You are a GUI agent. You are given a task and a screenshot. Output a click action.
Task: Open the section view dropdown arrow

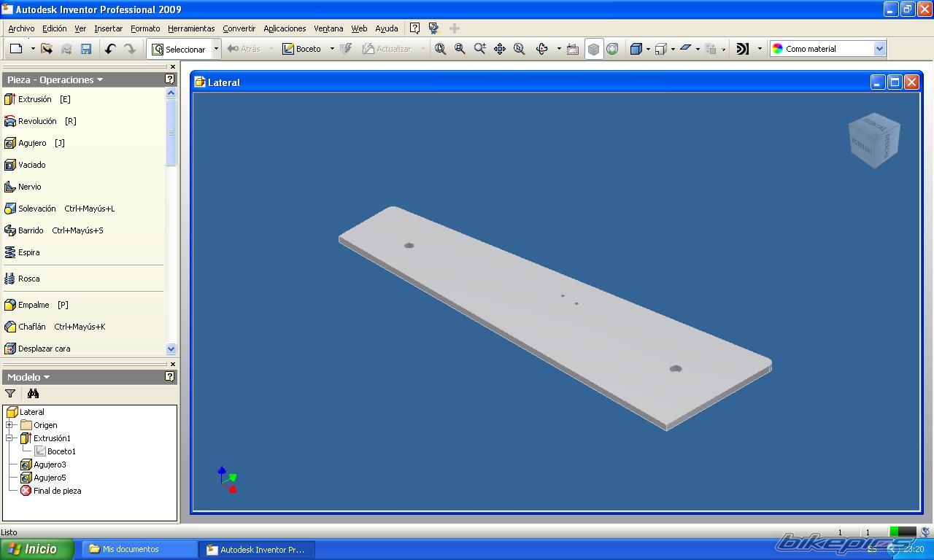coord(698,49)
